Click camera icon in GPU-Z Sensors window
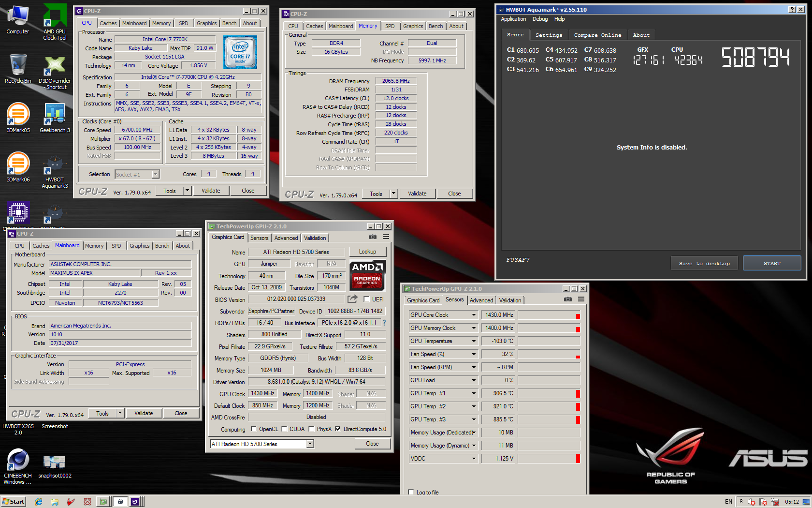The image size is (812, 508). tap(568, 299)
